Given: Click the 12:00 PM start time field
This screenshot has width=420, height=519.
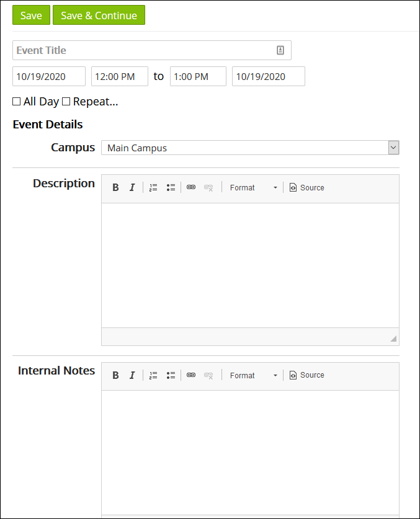Looking at the screenshot, I should pyautogui.click(x=119, y=76).
